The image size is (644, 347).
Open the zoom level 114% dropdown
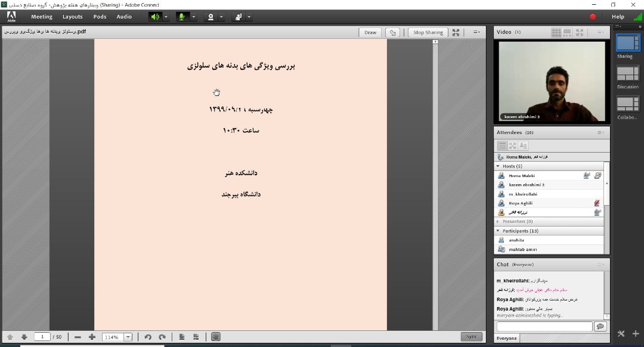pos(128,337)
